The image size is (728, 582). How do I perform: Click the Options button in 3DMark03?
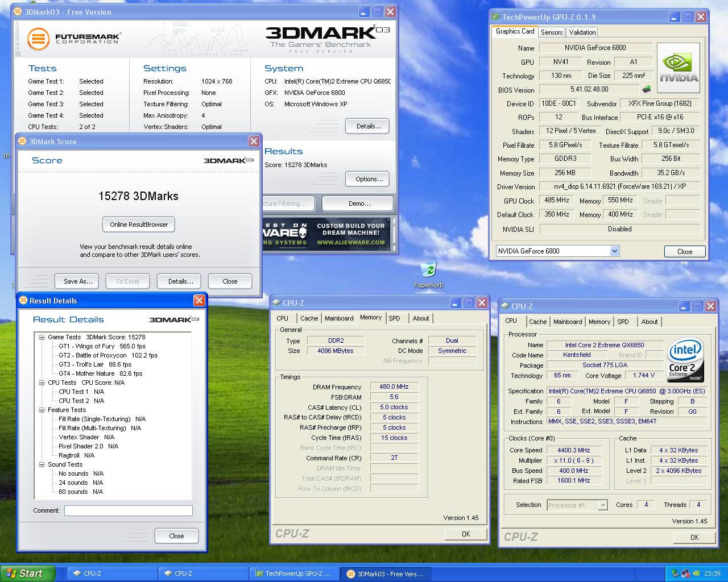369,179
